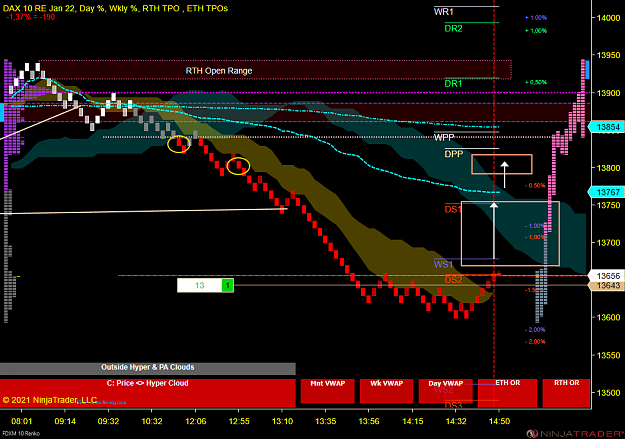Click the 13:56 time axis label
This screenshot has height=439, width=625.
(369, 421)
